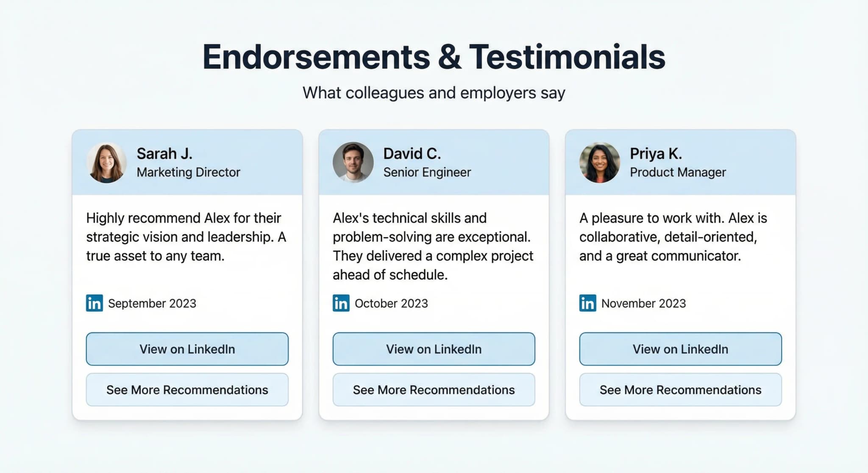Click the LinkedIn icon on Priya K.'s card
The height and width of the screenshot is (473, 868).
point(587,304)
